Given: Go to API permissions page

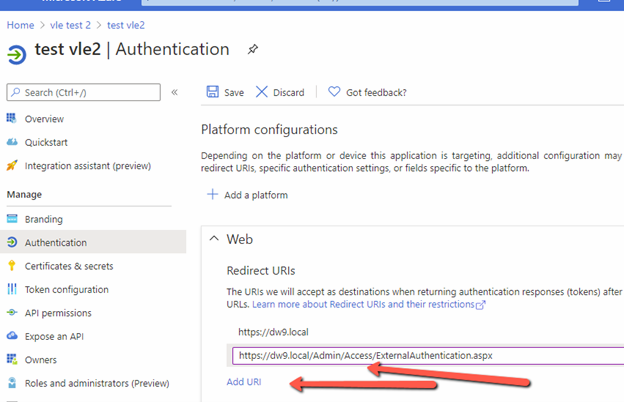Looking at the screenshot, I should coord(59,313).
